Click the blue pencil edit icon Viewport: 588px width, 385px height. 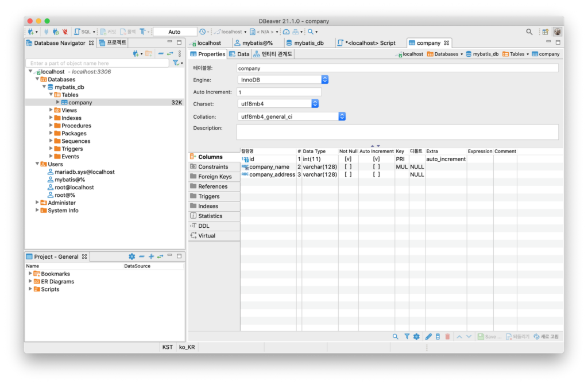428,337
